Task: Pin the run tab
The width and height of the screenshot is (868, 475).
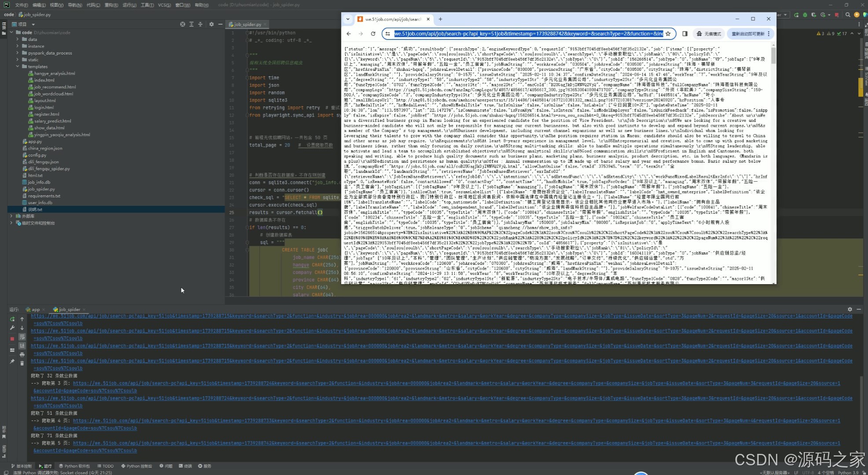Action: pos(12,362)
